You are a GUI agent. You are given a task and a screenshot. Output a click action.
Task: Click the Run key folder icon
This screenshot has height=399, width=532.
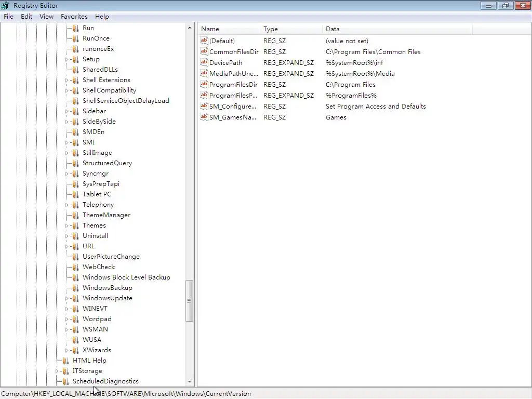click(x=76, y=28)
